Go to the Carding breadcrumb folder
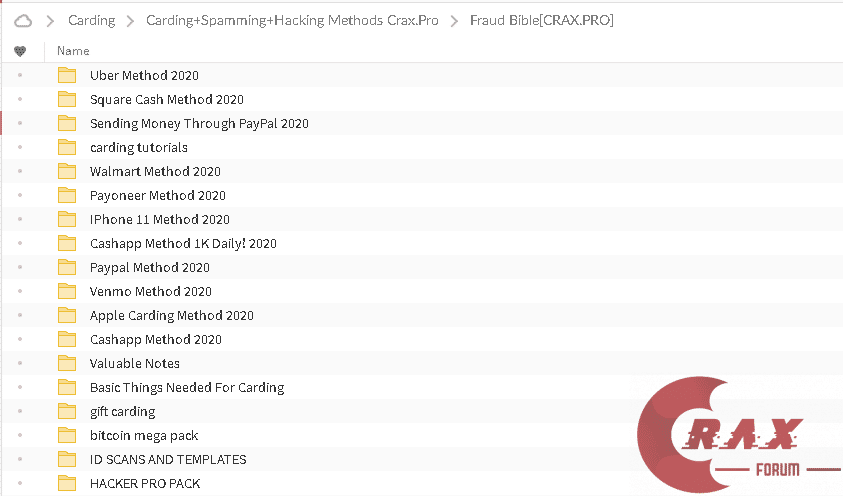 pos(91,20)
